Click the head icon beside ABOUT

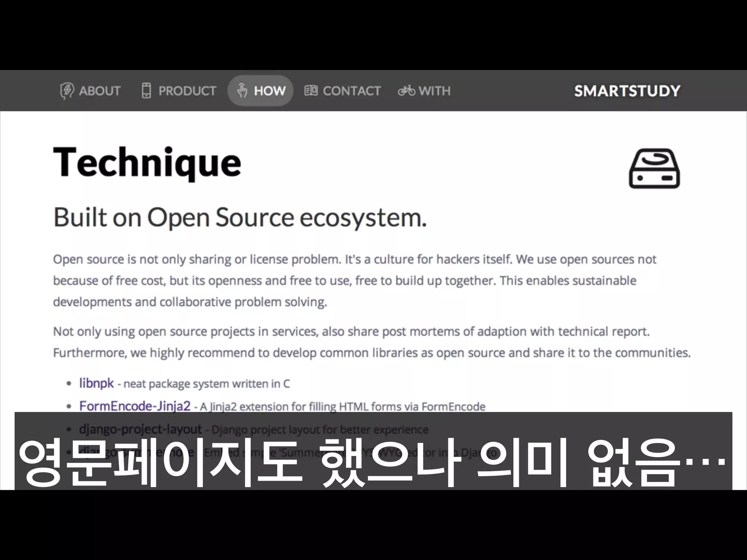(67, 91)
